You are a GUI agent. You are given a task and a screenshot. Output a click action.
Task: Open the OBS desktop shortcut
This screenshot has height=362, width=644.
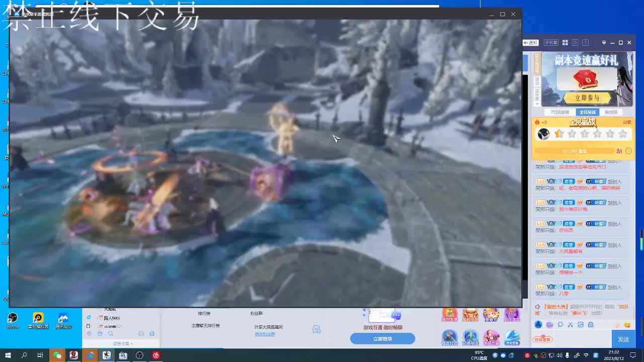tap(13, 320)
